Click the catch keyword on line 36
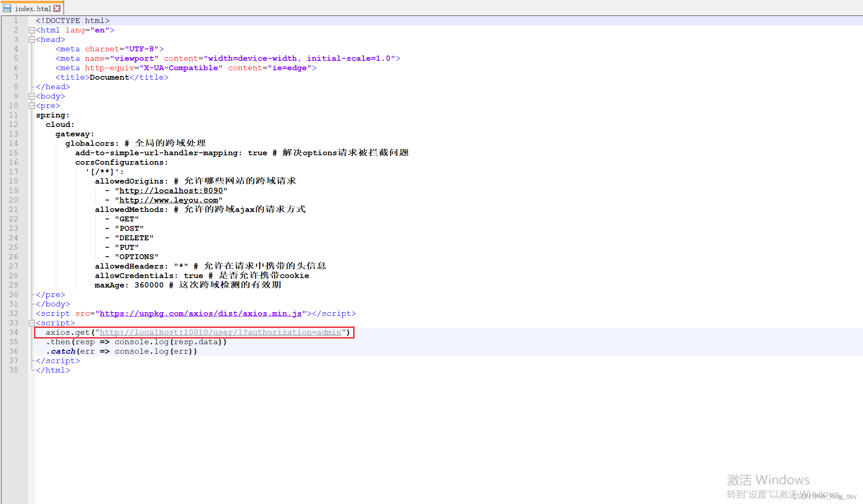 [62, 351]
